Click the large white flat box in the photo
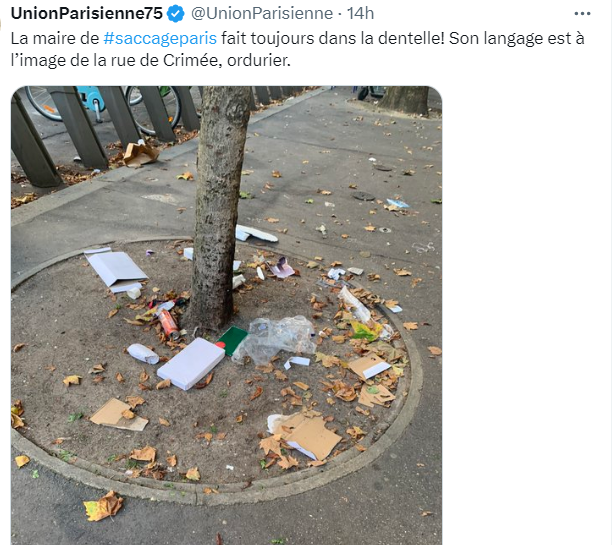This screenshot has width=616, height=545. tap(191, 363)
